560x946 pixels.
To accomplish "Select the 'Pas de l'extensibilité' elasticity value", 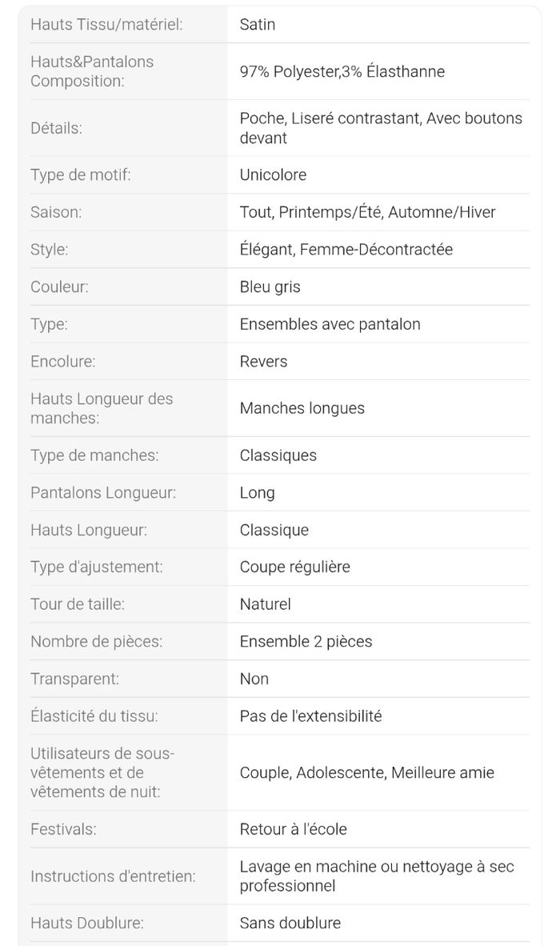I will click(310, 716).
